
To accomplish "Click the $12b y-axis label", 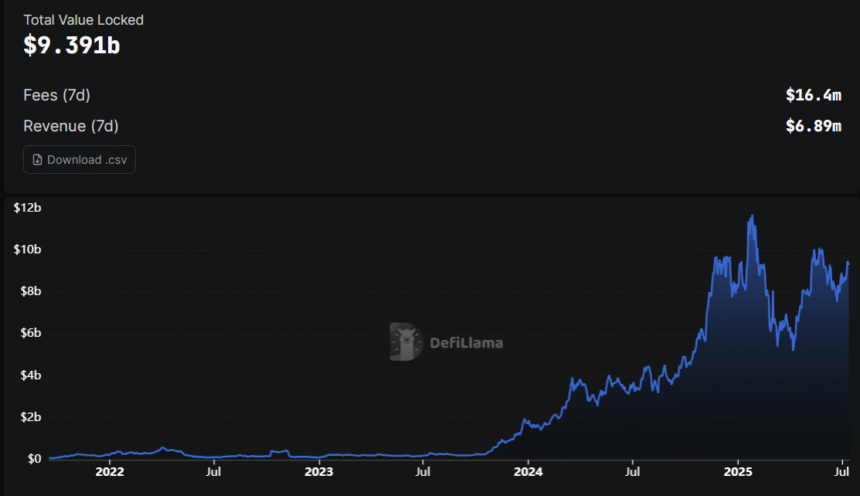I will click(27, 207).
